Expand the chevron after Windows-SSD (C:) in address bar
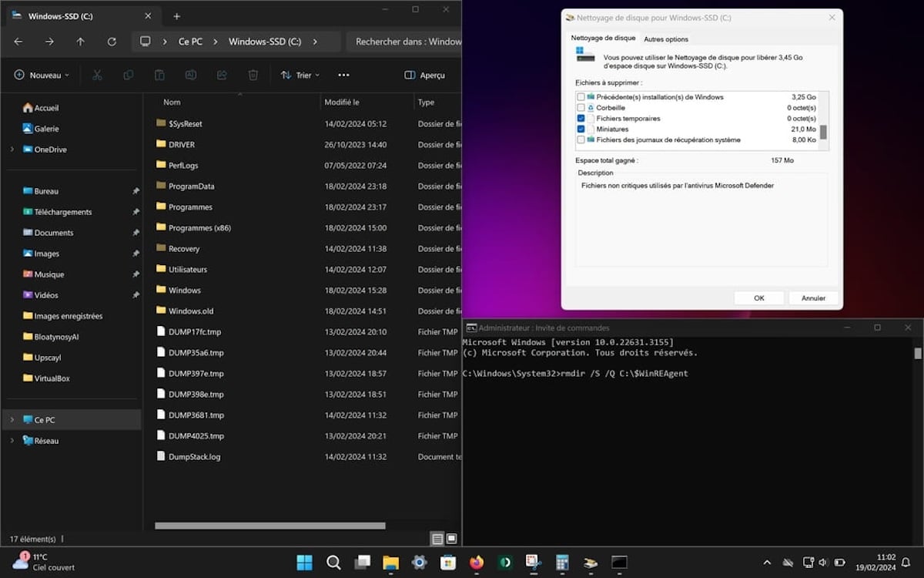This screenshot has height=578, width=924. (x=315, y=42)
